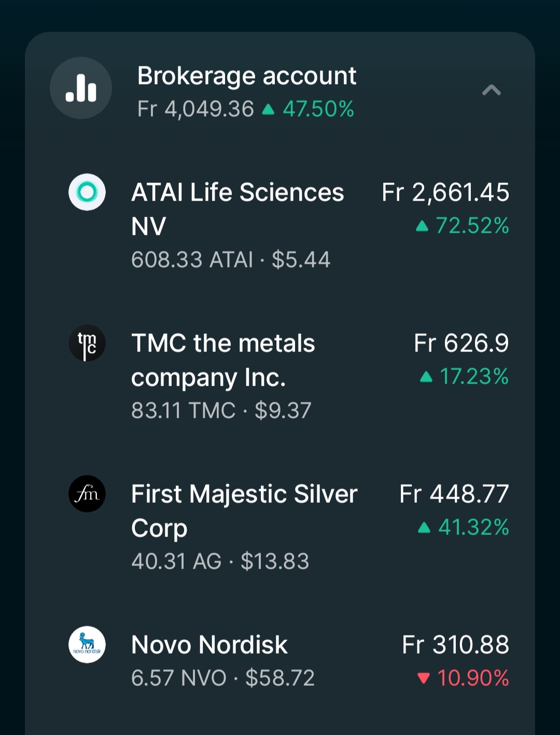Tap the Novo Nordisk logo icon
560x735 pixels.
87,645
